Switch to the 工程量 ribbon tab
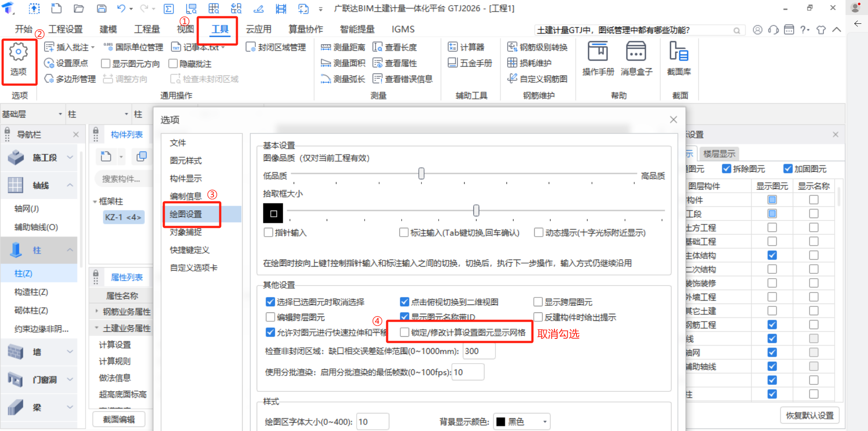 coord(147,29)
